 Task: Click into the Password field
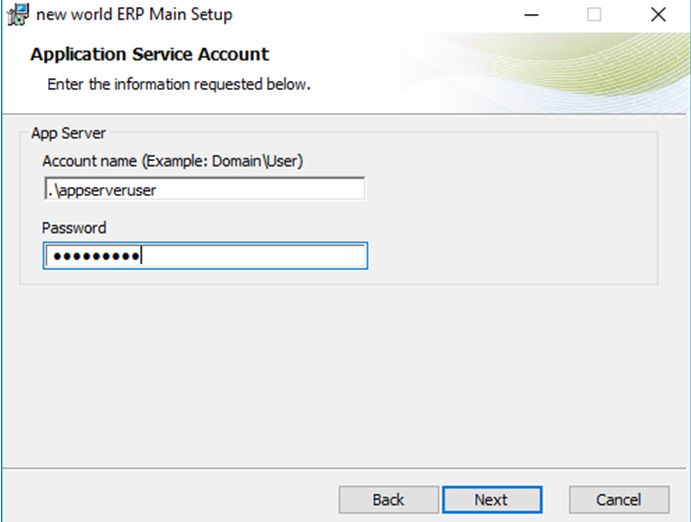[205, 255]
